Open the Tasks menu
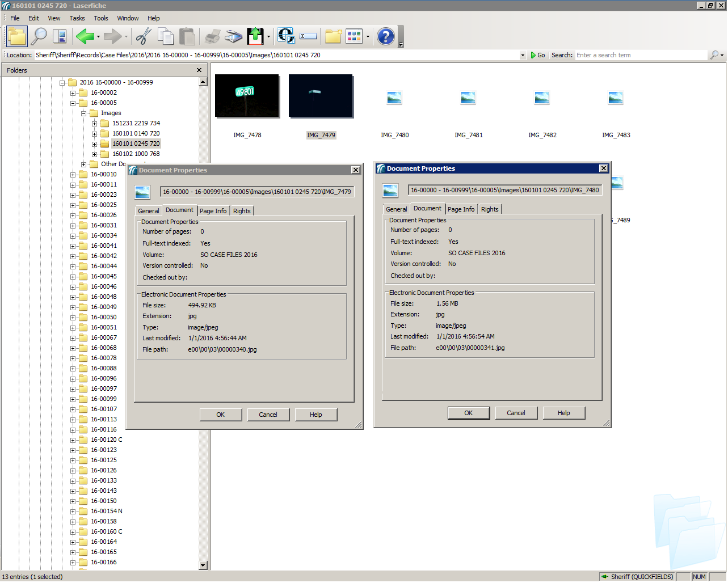 77,18
